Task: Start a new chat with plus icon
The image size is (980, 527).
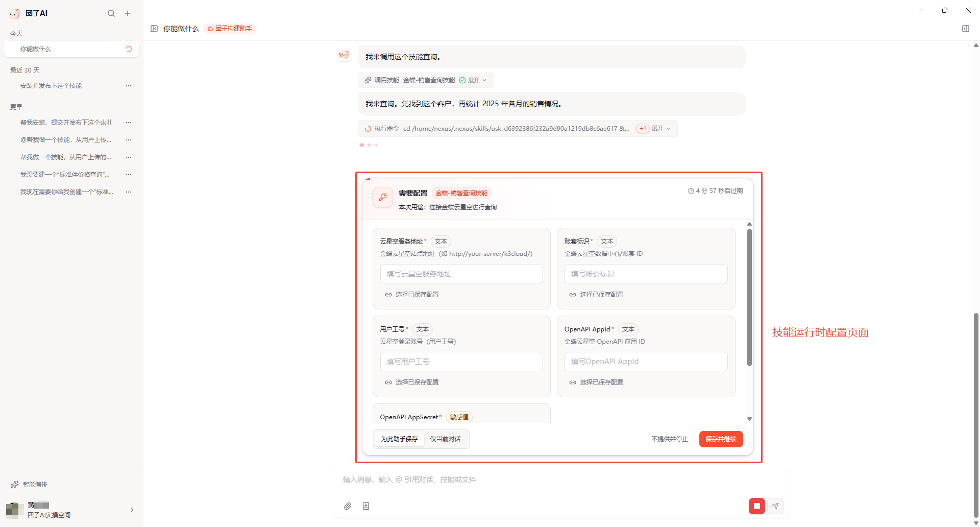Action: point(128,13)
